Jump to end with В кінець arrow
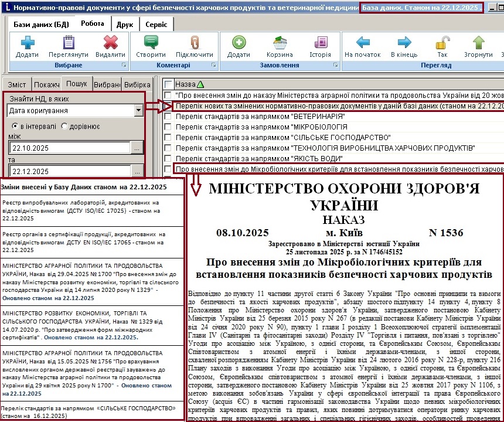Viewport: 504px width, 422px height. click(x=404, y=43)
